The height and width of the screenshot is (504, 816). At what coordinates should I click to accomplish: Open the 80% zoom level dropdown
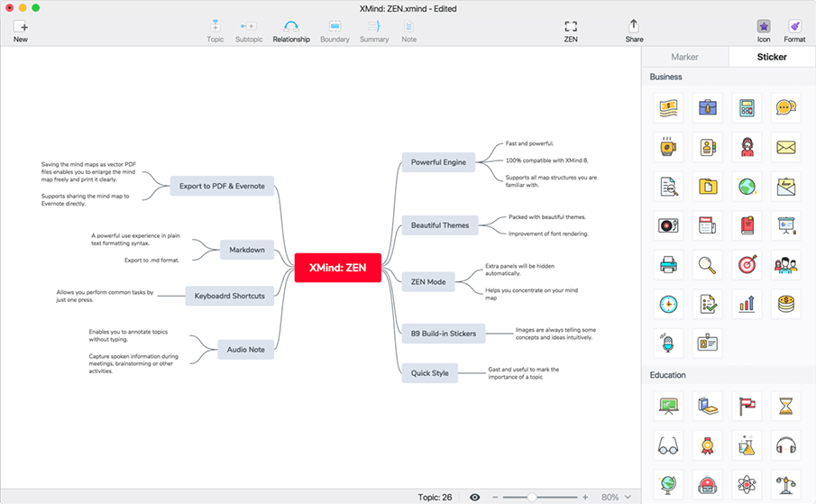617,497
